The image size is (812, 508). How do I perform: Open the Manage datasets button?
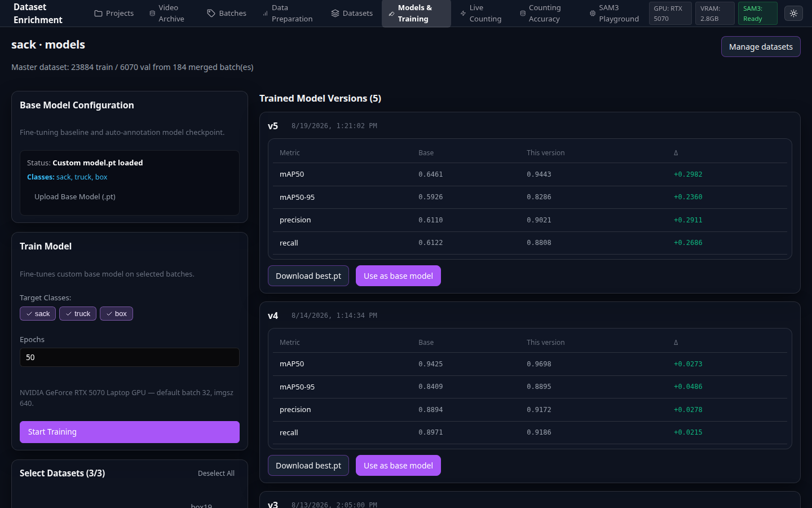pyautogui.click(x=761, y=47)
